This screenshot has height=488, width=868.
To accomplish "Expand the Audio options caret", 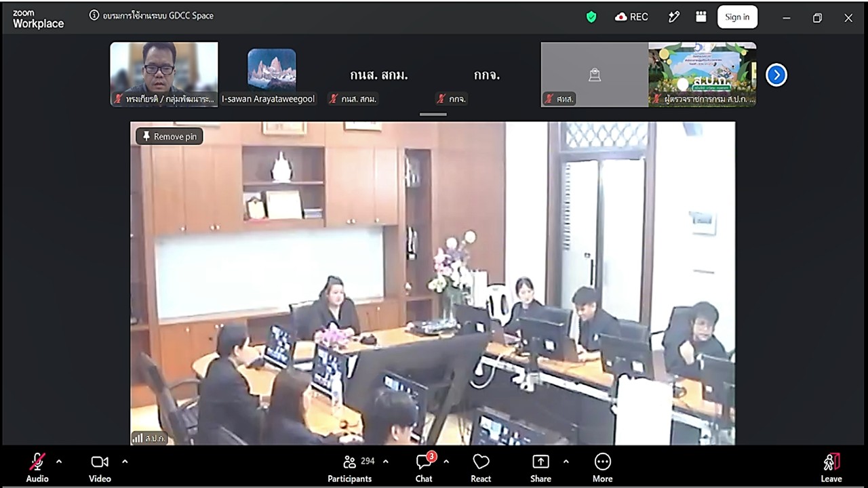I will click(59, 462).
